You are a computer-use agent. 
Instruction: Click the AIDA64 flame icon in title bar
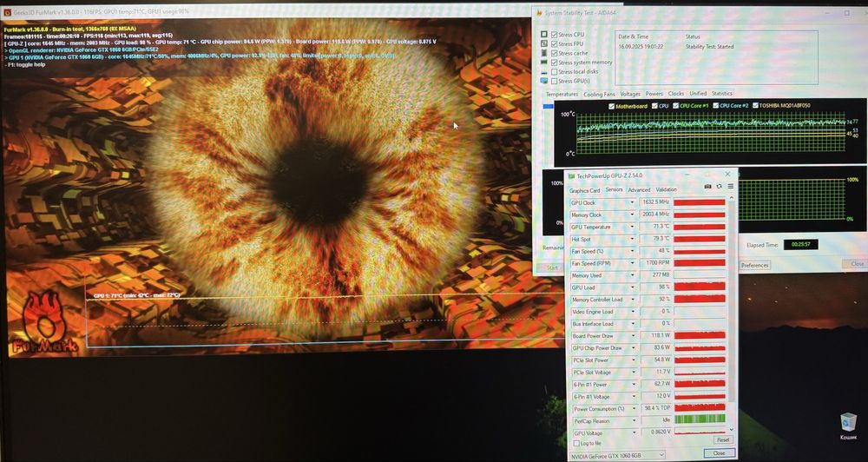pyautogui.click(x=539, y=13)
